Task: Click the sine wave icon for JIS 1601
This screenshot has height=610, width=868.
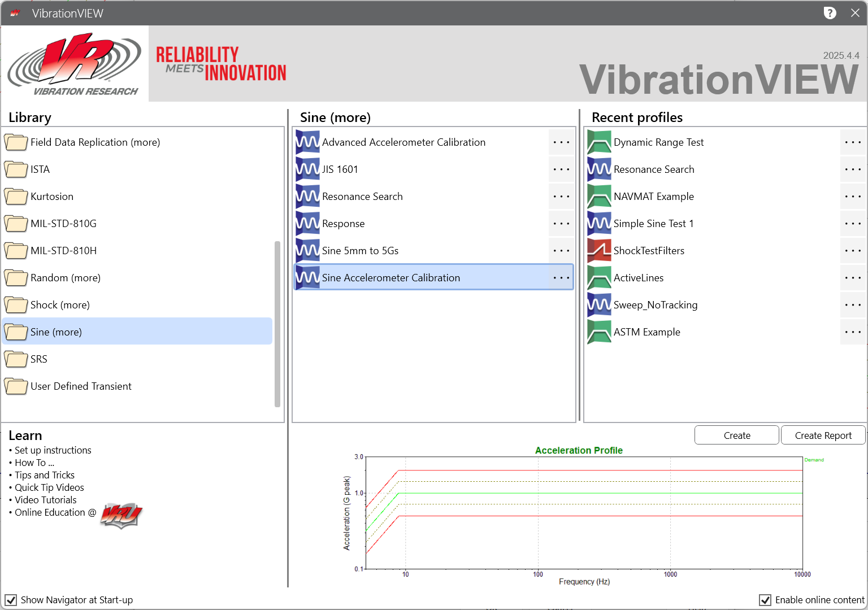Action: click(x=307, y=169)
